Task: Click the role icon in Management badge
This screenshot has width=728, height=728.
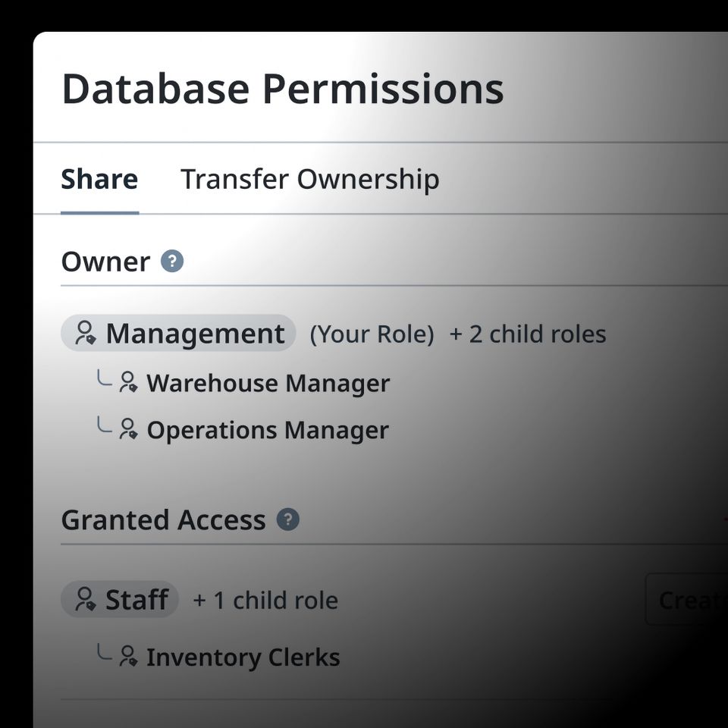Action: [86, 333]
